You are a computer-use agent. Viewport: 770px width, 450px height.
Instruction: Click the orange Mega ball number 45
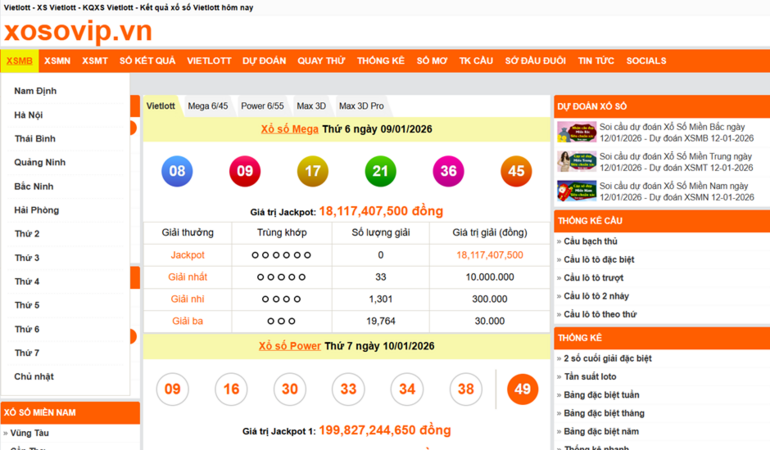(516, 171)
